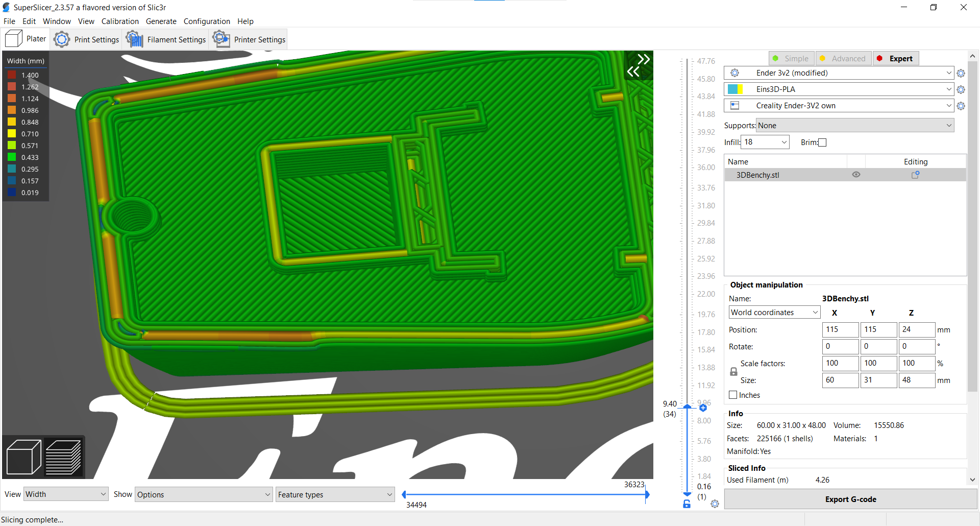The width and height of the screenshot is (980, 526).
Task: Toggle the layer slider lock icon
Action: pyautogui.click(x=687, y=504)
